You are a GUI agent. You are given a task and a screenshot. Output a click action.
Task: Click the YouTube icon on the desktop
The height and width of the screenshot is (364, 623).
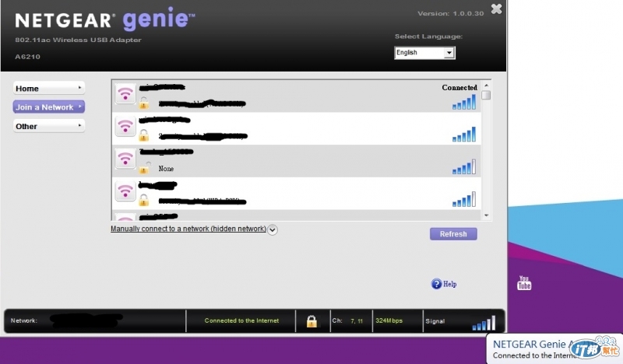(x=524, y=282)
